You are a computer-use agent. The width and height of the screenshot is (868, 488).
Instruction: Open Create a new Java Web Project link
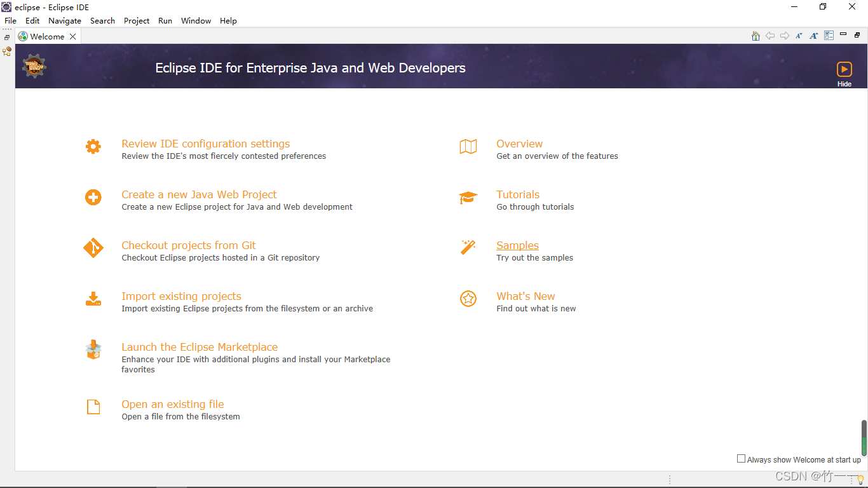(199, 194)
